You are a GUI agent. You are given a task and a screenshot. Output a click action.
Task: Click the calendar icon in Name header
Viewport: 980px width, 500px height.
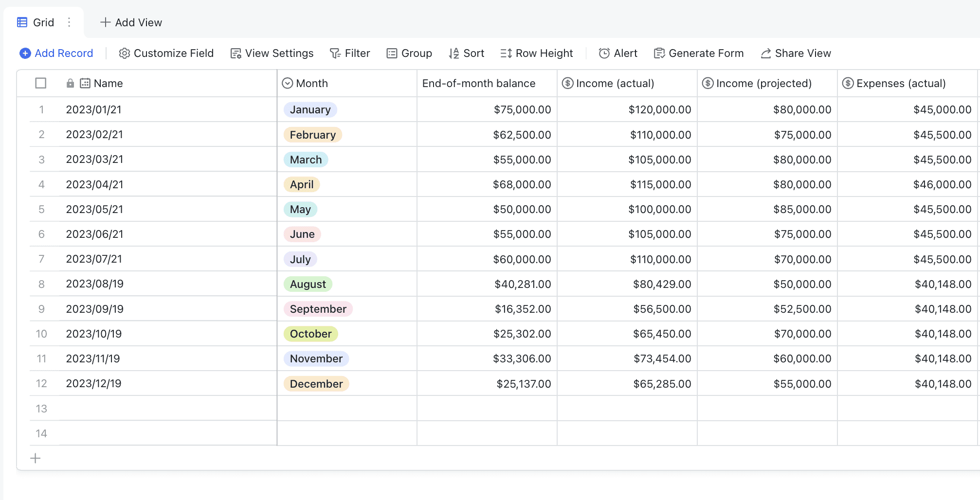[85, 83]
